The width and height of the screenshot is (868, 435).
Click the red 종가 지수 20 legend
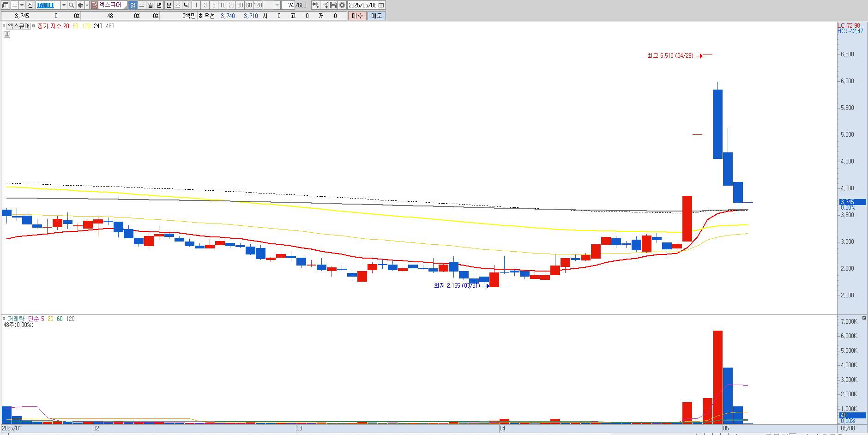pos(53,26)
